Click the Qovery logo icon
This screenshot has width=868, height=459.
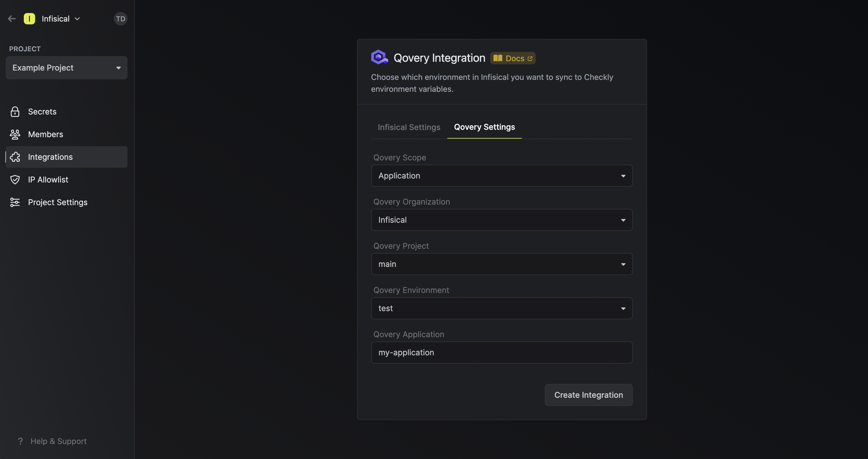[x=379, y=57]
